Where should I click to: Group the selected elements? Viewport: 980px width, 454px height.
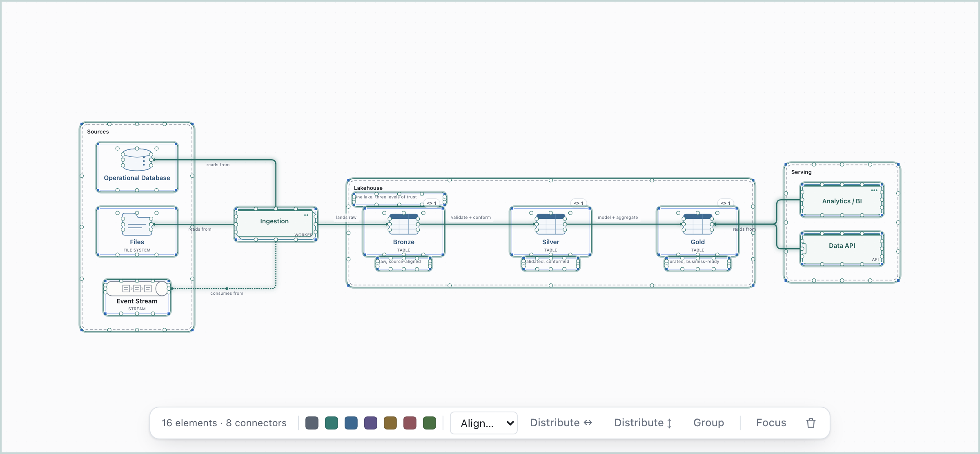[x=708, y=423]
